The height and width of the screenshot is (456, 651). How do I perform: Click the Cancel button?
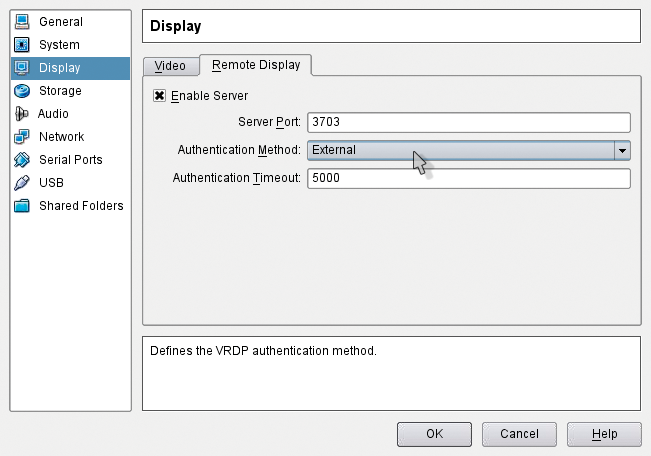[x=519, y=434]
